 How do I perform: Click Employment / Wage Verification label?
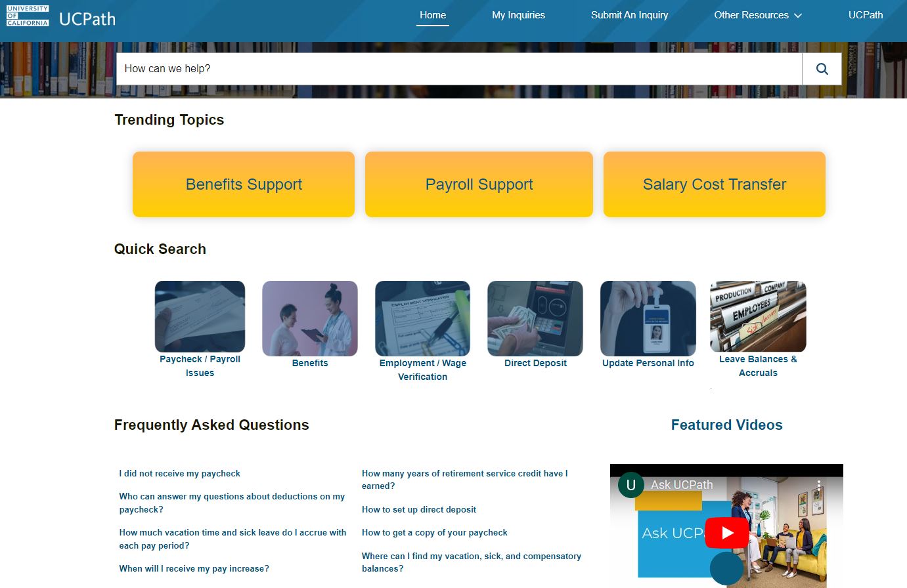422,370
